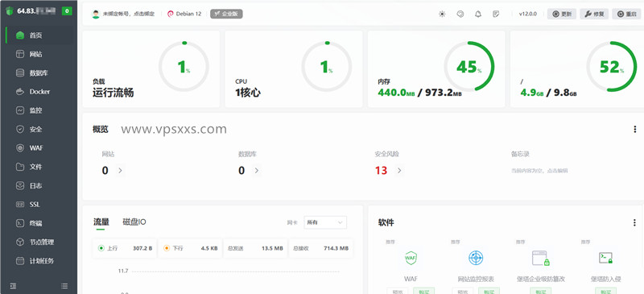Switch to the 流量 tab
644x294 pixels.
click(101, 222)
